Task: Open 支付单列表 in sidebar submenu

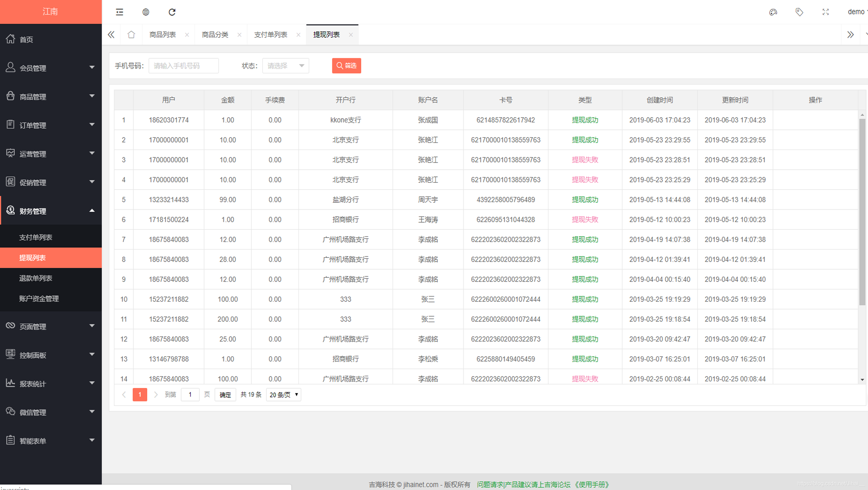Action: click(51, 237)
